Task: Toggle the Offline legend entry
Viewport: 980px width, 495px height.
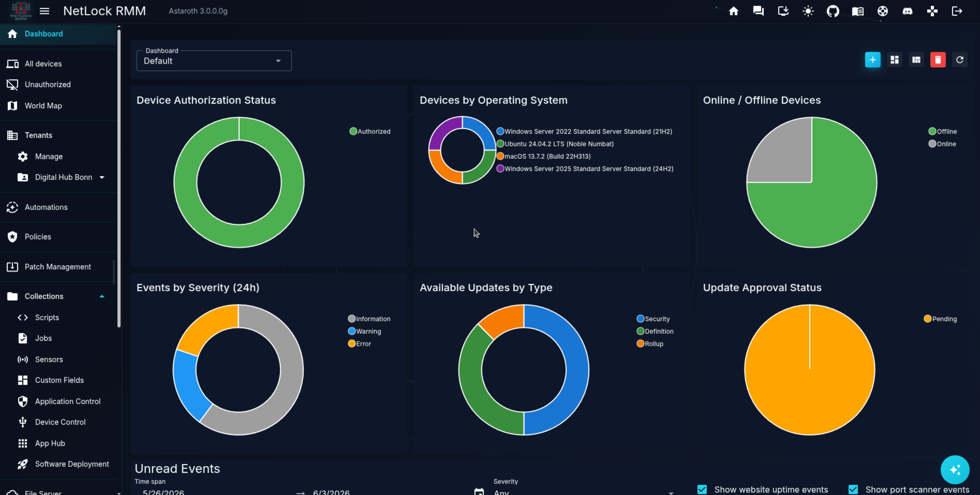Action: pyautogui.click(x=943, y=132)
